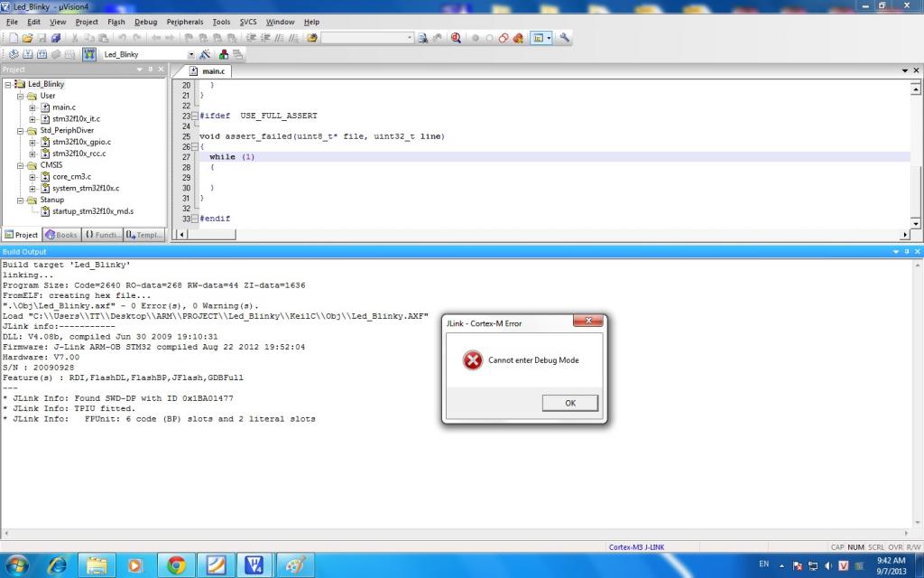This screenshot has height=578, width=924.
Task: Click the taskbar clock showing 9:42 AM
Action: click(891, 565)
